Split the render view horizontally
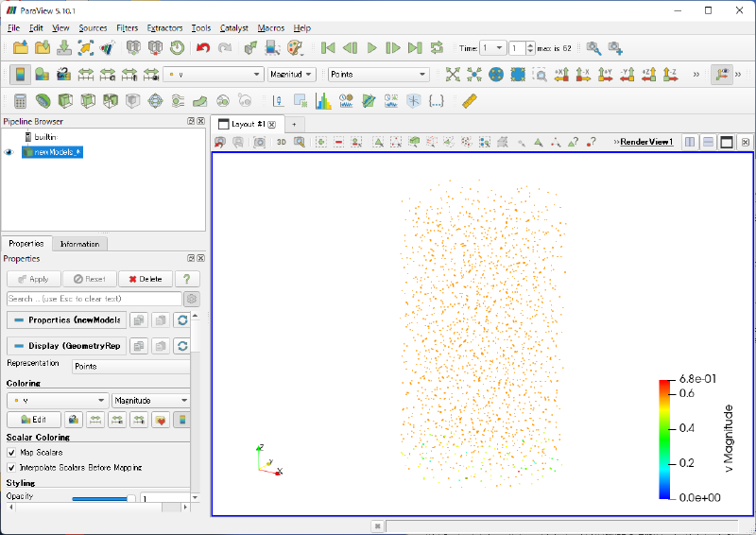This screenshot has width=756, height=535. click(x=690, y=142)
